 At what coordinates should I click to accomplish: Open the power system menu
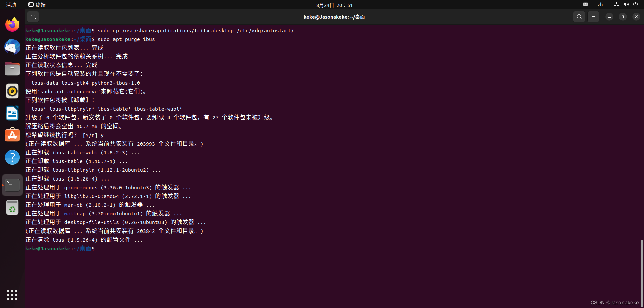(636, 4)
